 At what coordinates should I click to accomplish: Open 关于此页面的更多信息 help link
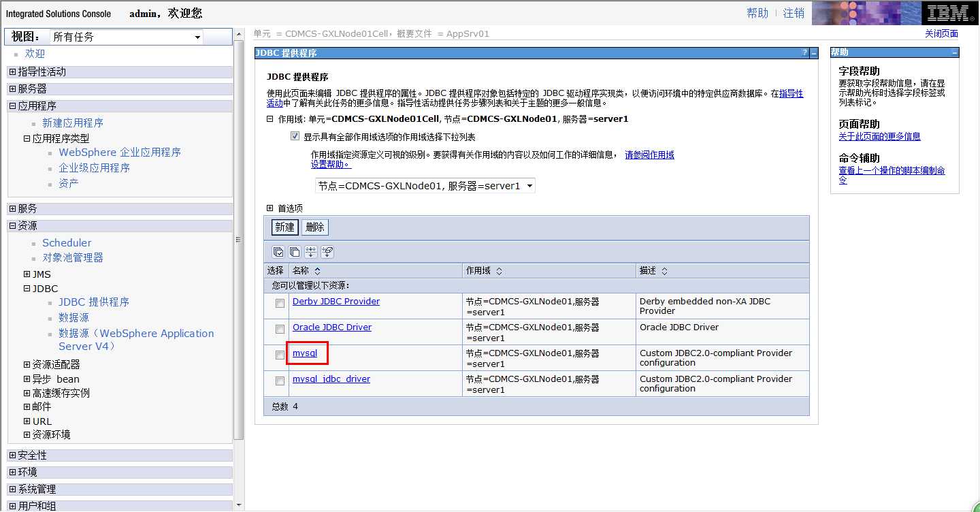879,136
